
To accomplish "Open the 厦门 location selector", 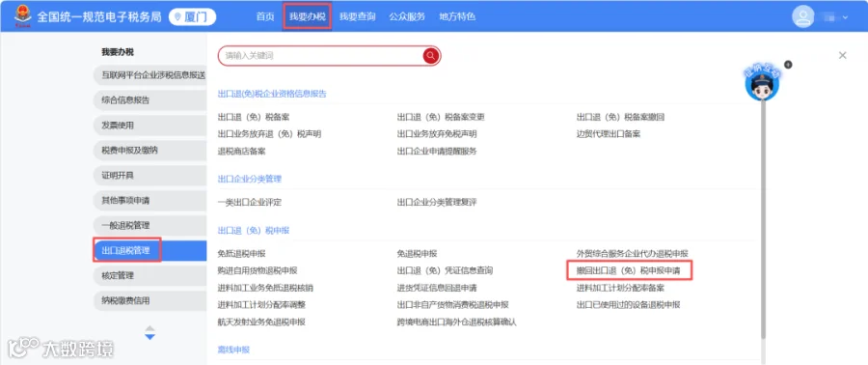I will (192, 16).
